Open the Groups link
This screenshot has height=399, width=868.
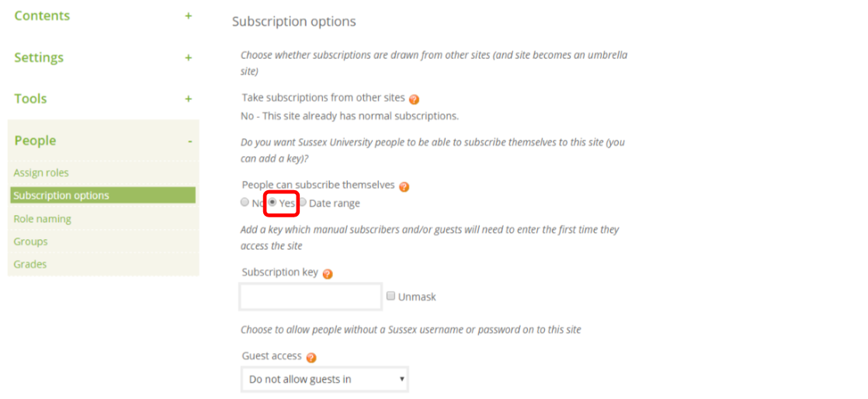tap(30, 241)
